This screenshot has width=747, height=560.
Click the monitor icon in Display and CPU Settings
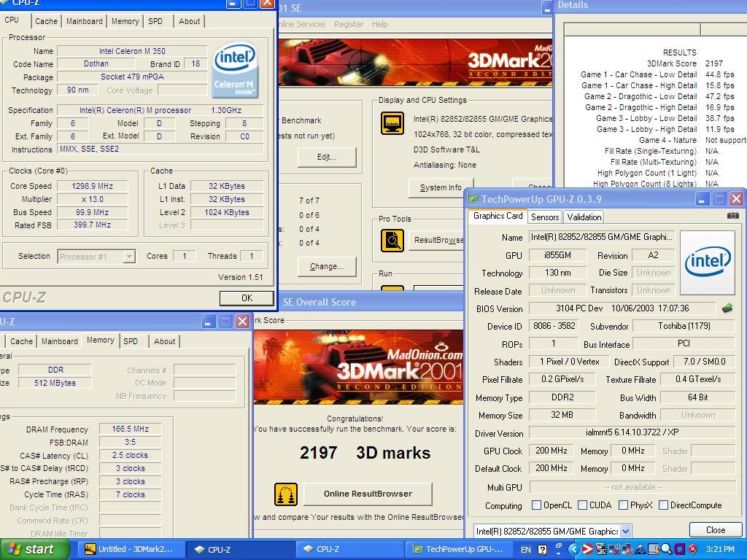[x=392, y=123]
